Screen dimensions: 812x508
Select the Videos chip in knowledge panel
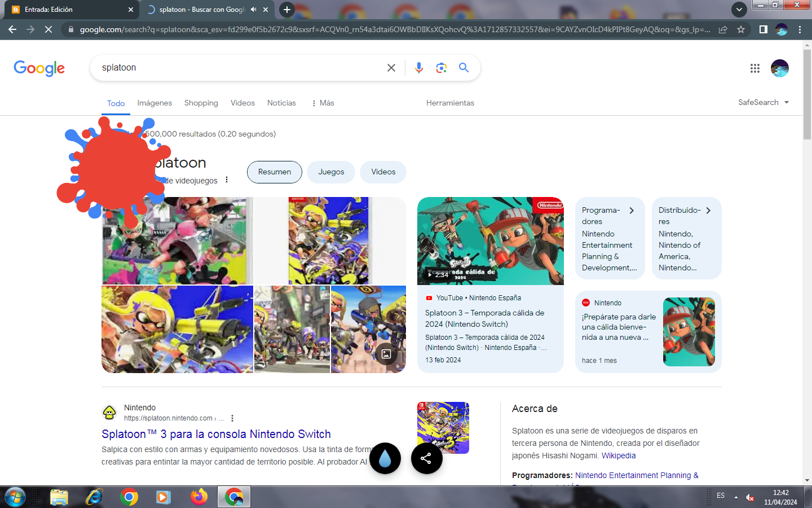point(383,172)
